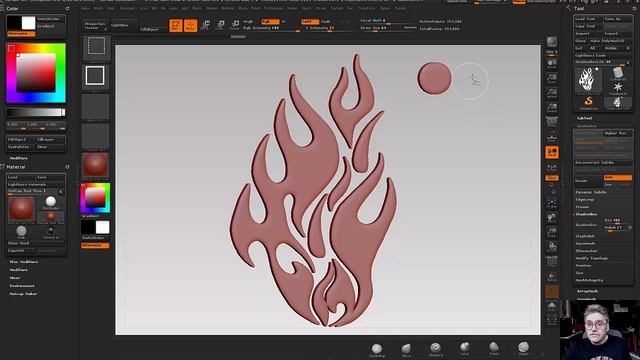Open the Preferences menu
The width and height of the screenshot is (640, 360).
click(x=273, y=8)
